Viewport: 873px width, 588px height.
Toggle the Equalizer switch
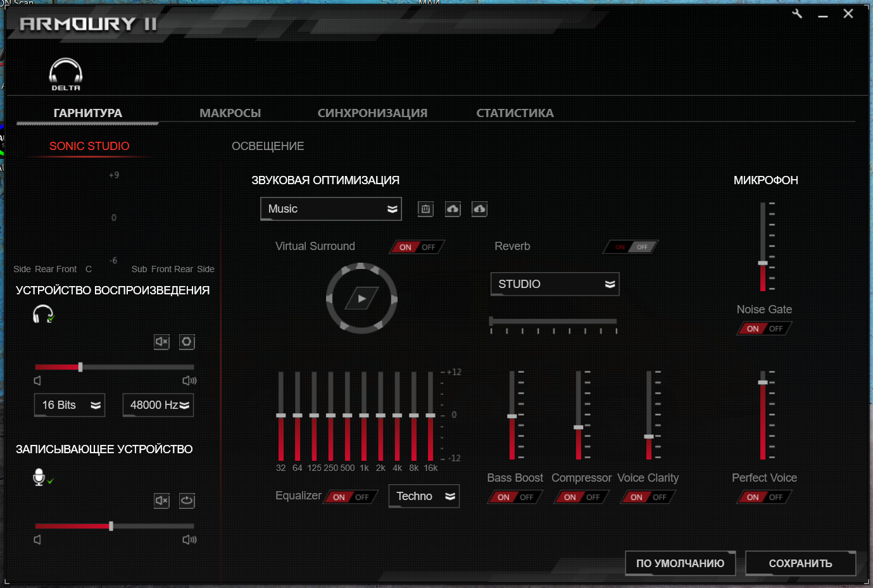(351, 497)
